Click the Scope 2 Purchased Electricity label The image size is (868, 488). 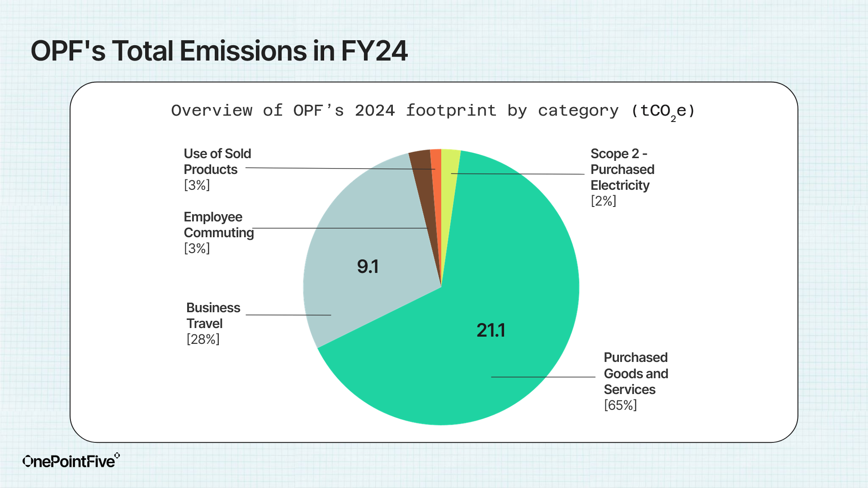click(622, 169)
